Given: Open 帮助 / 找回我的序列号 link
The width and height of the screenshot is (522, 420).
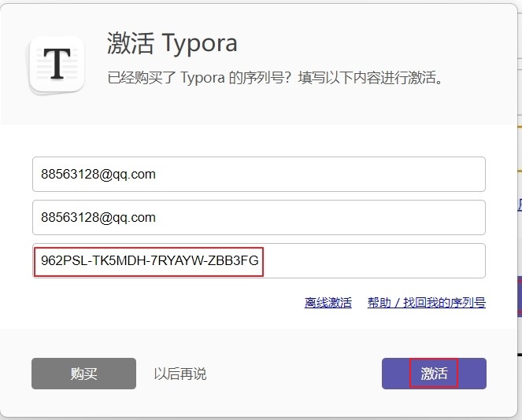Looking at the screenshot, I should point(427,303).
